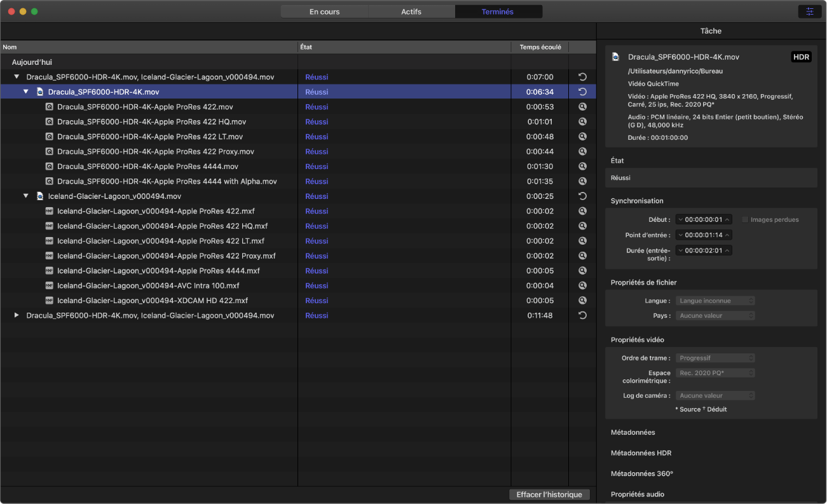Reveal Iceland Apple ProRes 422 LT.mxf in Finder
Viewport: 827px width, 504px height.
click(582, 241)
